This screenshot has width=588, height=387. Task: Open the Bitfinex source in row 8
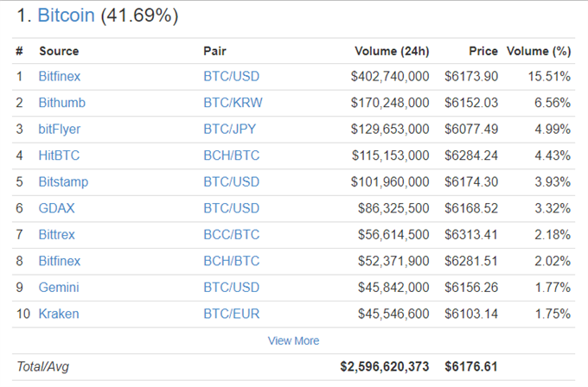tap(60, 261)
